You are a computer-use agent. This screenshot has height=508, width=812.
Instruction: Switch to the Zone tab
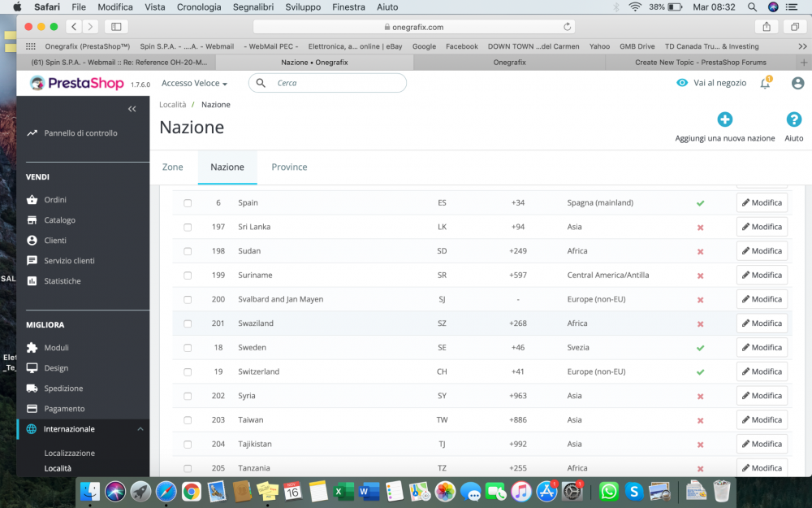click(x=172, y=167)
